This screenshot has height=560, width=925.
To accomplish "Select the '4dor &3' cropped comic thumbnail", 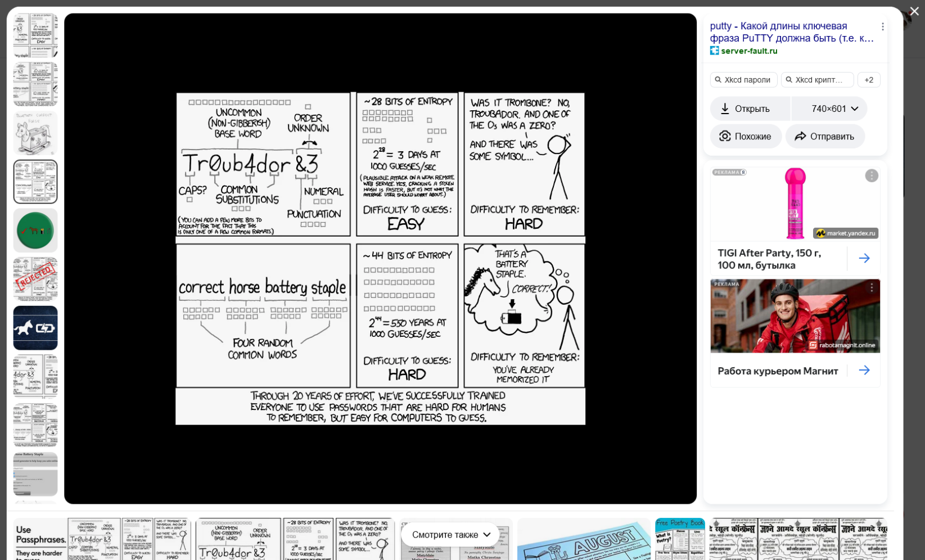I will [35, 377].
